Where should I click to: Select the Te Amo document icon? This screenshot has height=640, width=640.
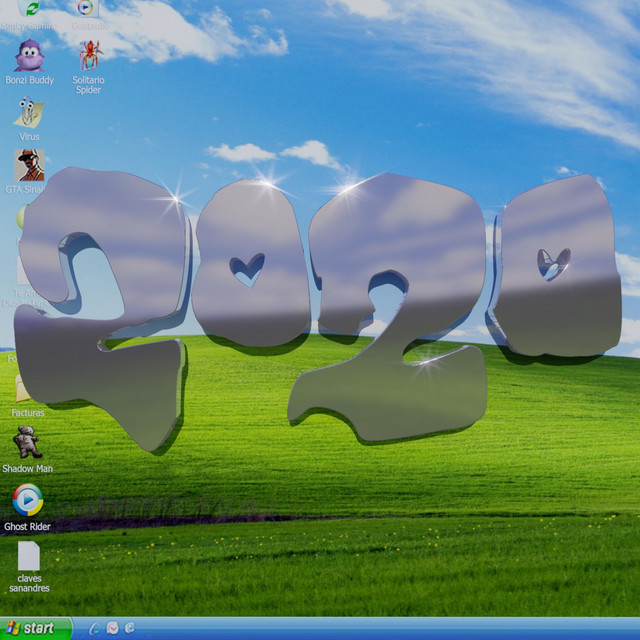click(x=20, y=272)
